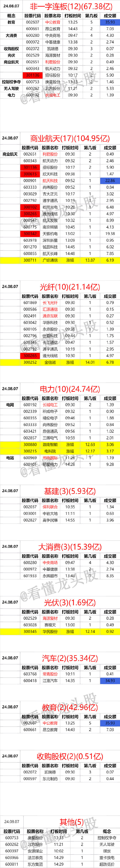Select stock name 吉大正元
The image size is (120, 868).
coord(50,194)
